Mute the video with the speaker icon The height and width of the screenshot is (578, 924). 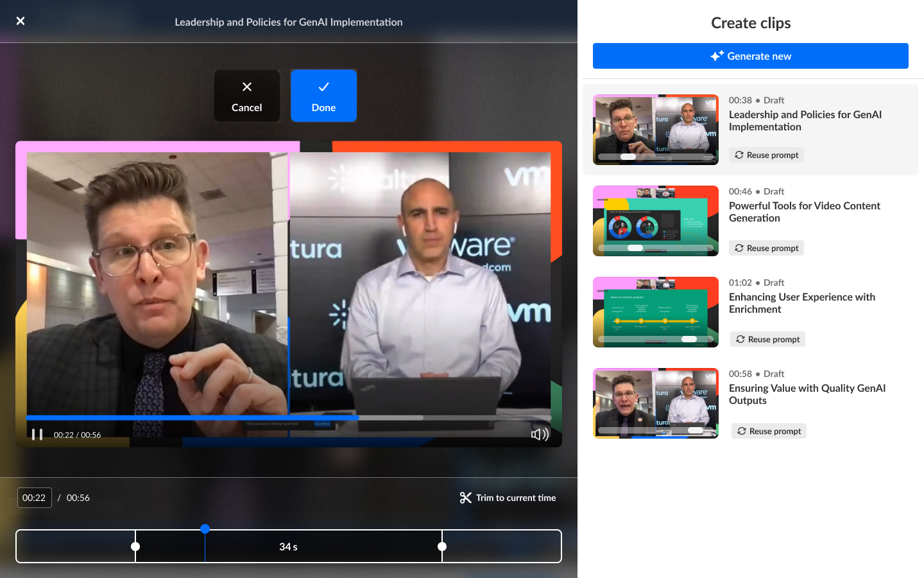(x=540, y=435)
